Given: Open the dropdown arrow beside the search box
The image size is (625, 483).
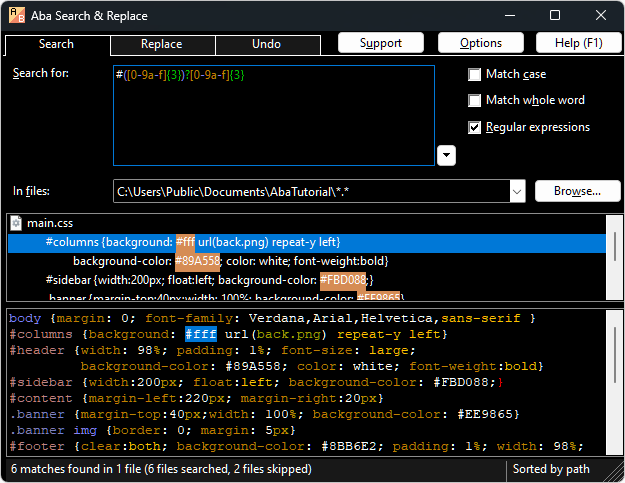Looking at the screenshot, I should point(447,155).
